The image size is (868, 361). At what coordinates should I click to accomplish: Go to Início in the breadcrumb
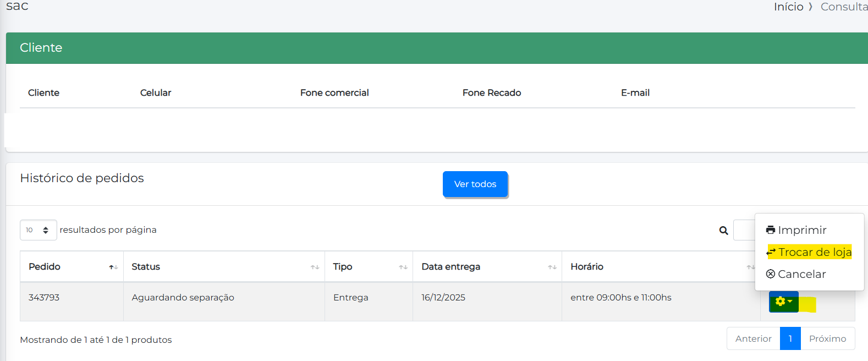tap(788, 7)
